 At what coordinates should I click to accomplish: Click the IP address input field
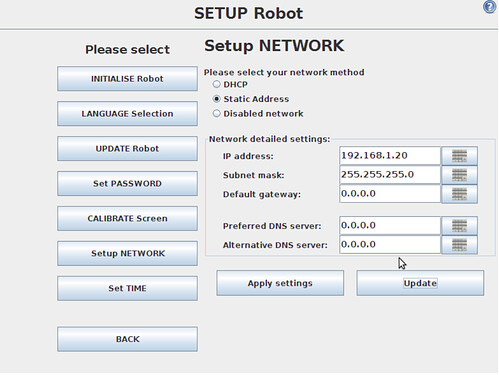coord(390,156)
